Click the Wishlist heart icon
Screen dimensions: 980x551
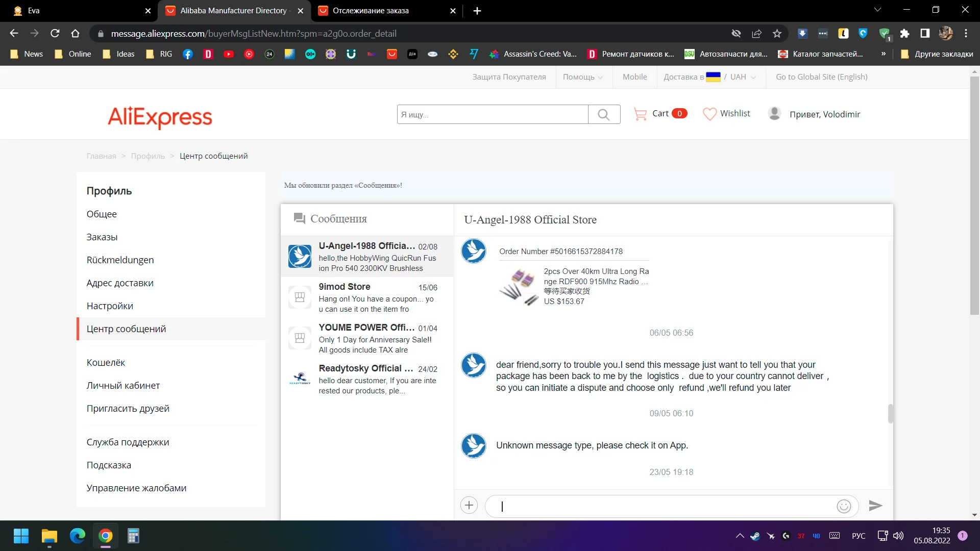click(x=709, y=114)
